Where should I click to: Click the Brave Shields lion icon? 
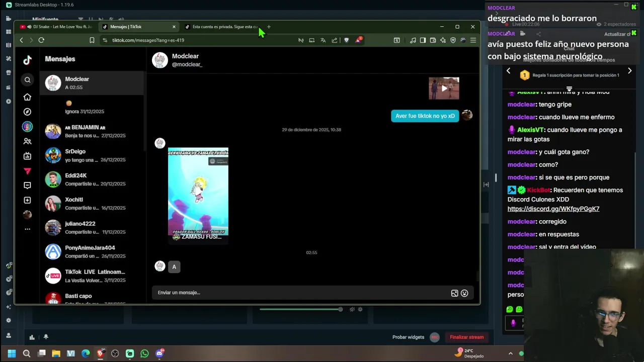(346, 40)
